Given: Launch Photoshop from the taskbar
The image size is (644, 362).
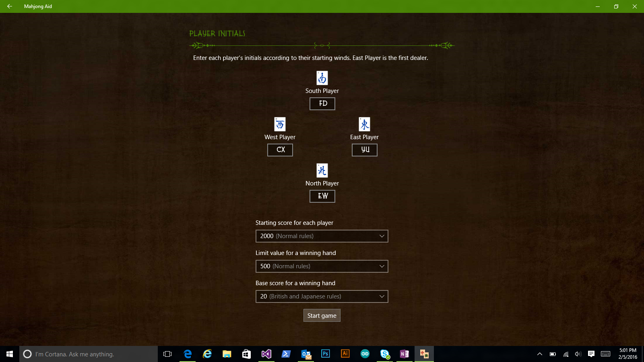Looking at the screenshot, I should point(325,354).
